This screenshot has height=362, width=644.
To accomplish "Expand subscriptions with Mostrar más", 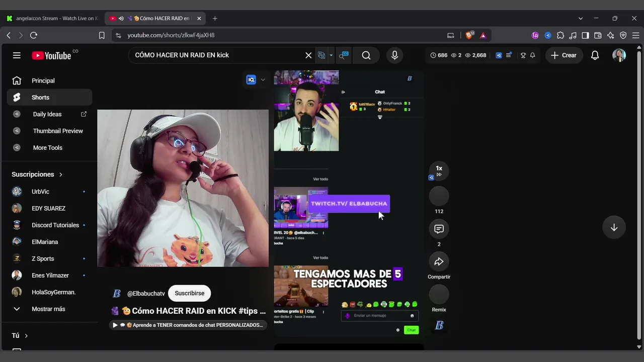I will 49,309.
